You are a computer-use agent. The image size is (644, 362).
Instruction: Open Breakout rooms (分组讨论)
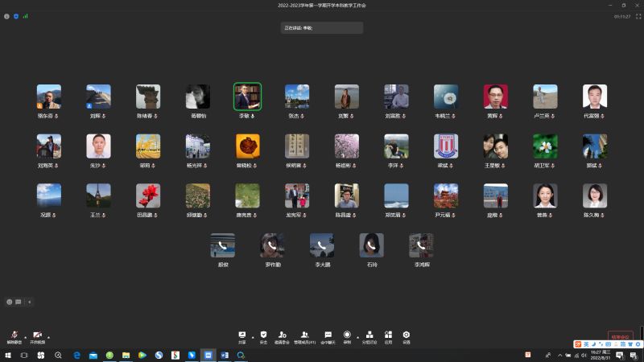pos(369,335)
